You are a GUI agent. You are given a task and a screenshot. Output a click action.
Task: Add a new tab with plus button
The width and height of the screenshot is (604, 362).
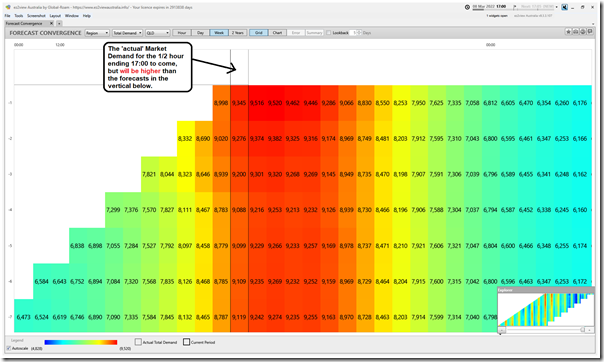point(59,23)
